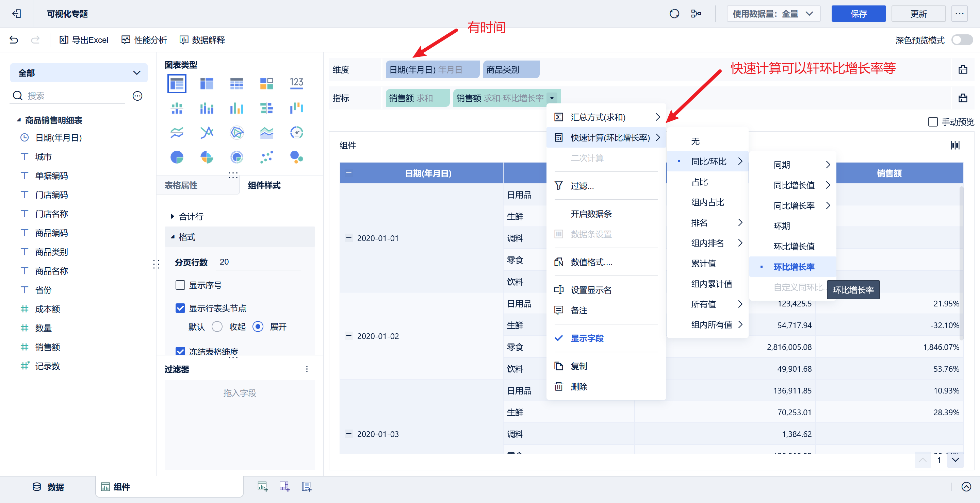Click the refresh circle icon in header

pyautogui.click(x=674, y=14)
